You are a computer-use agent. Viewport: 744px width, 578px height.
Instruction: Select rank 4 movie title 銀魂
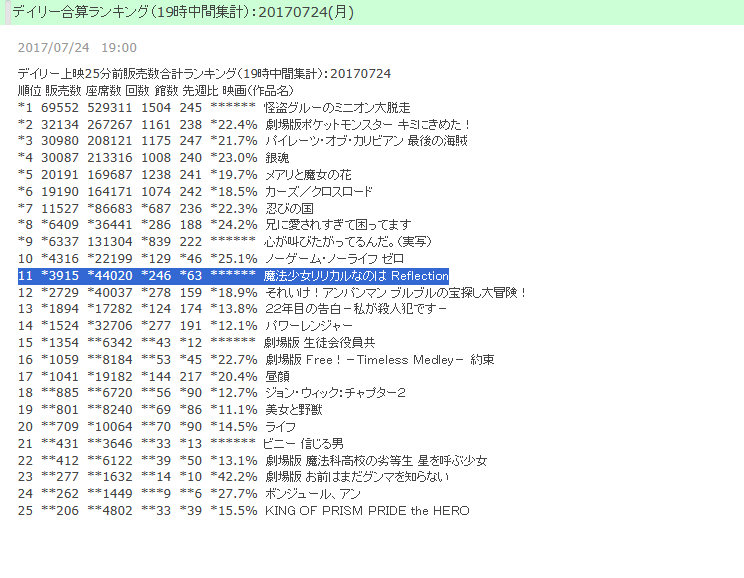coord(277,158)
